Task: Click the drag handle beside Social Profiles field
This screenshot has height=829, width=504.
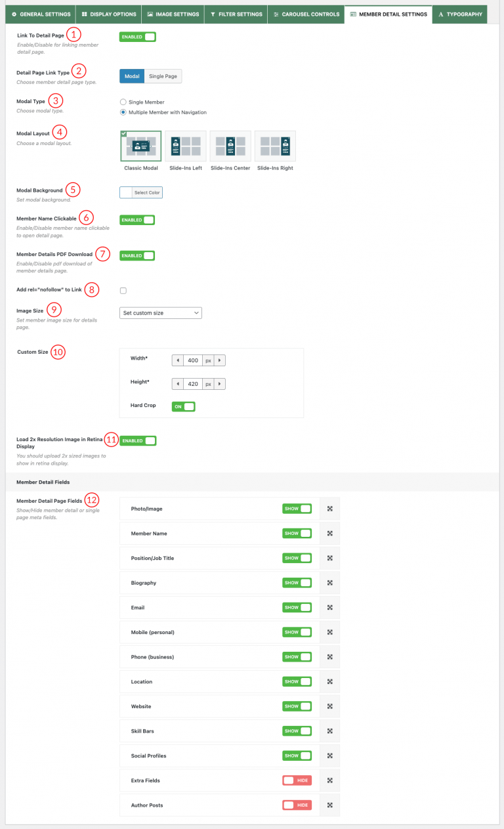Action: 329,755
